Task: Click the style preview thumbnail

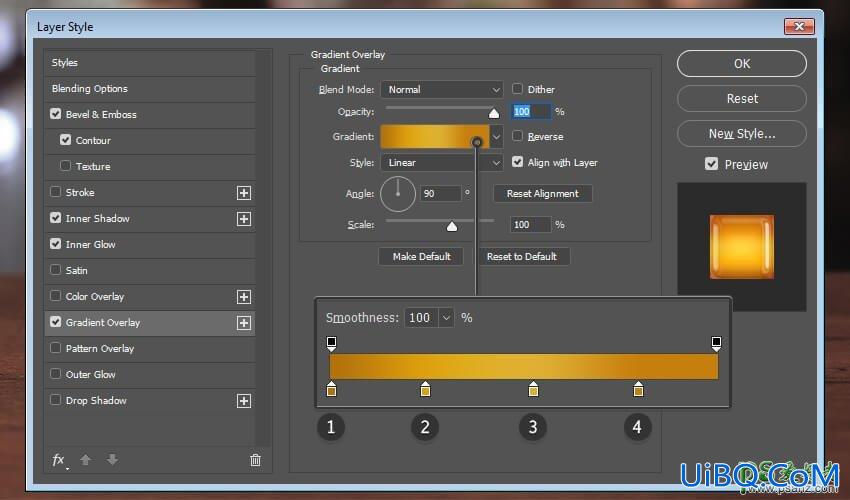Action: pos(742,247)
